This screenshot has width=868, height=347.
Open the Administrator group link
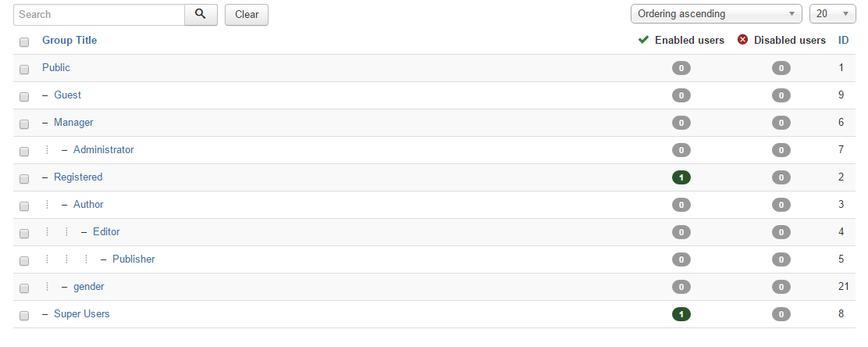pos(104,150)
